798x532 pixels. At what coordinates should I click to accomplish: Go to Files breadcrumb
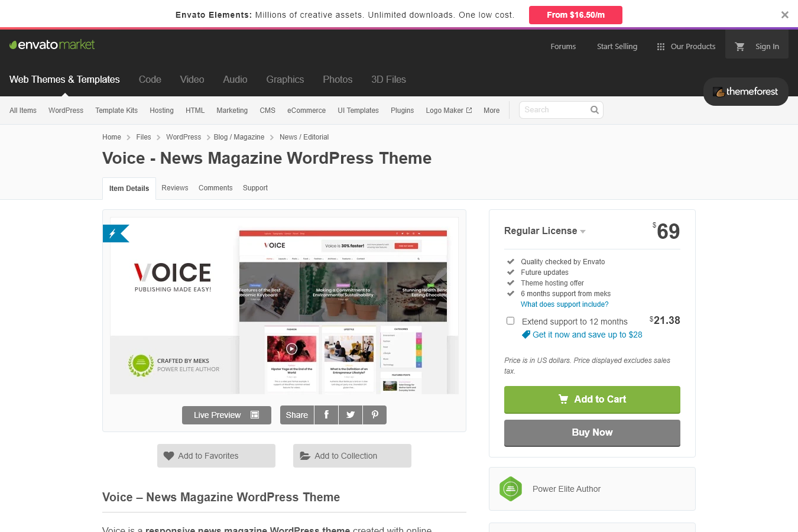click(x=144, y=137)
